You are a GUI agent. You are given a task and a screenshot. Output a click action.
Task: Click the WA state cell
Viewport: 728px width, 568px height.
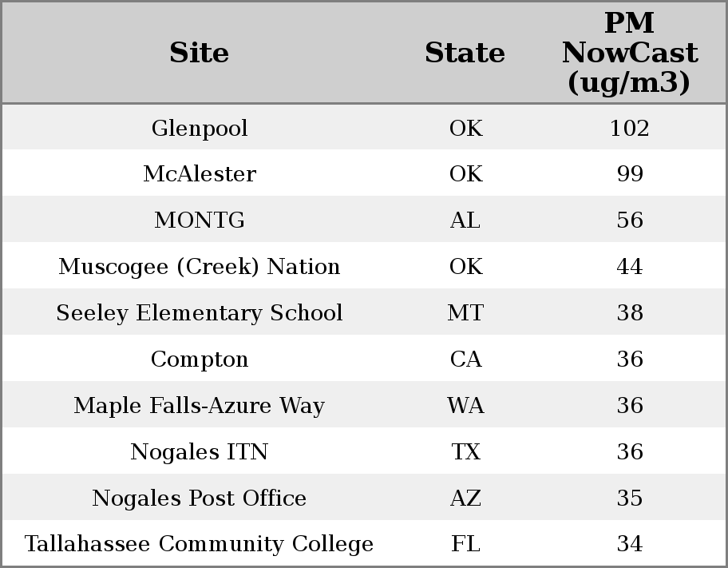pyautogui.click(x=465, y=406)
